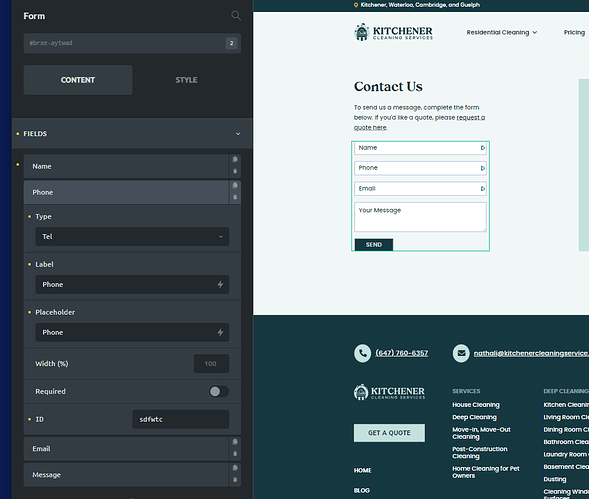Click the Kitchener logo in the footer
589x499 pixels.
point(389,392)
